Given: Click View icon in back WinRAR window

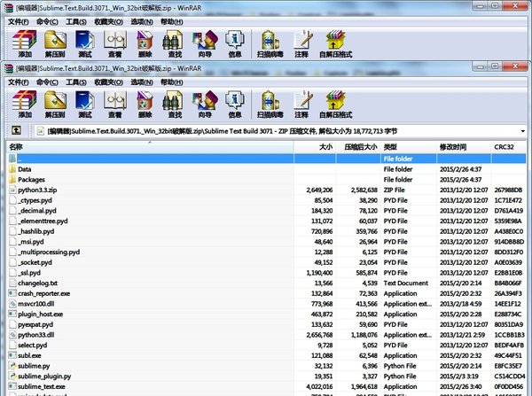Looking at the screenshot, I should click(x=115, y=43).
